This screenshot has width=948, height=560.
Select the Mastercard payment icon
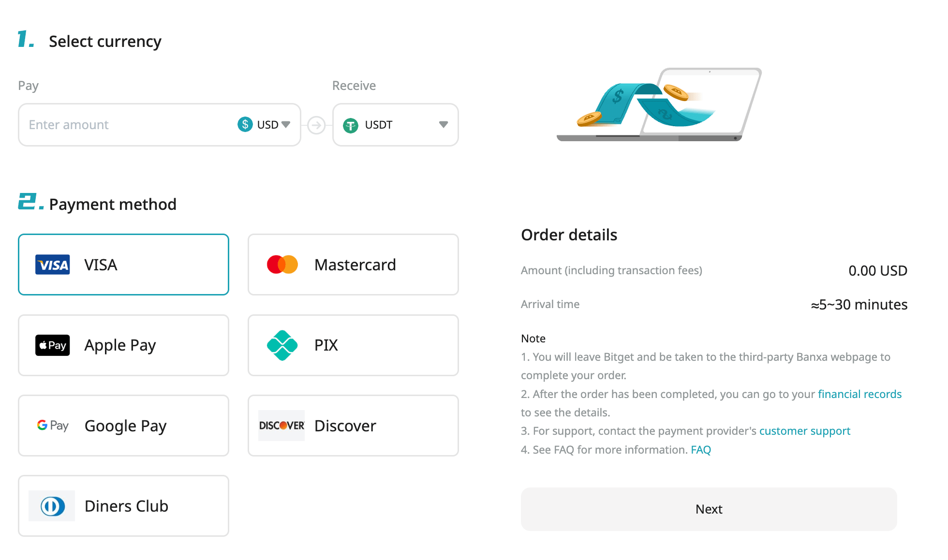point(282,265)
